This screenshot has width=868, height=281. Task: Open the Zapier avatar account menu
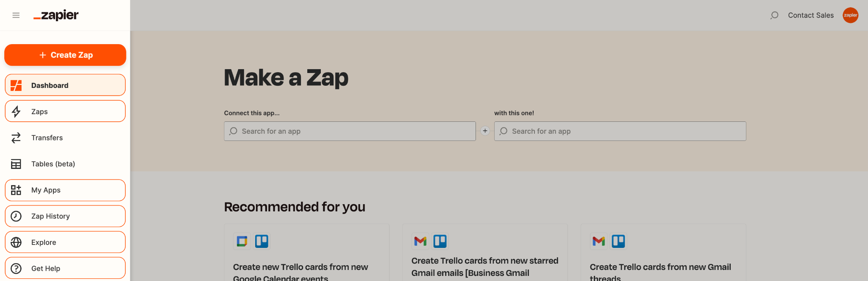click(x=850, y=15)
